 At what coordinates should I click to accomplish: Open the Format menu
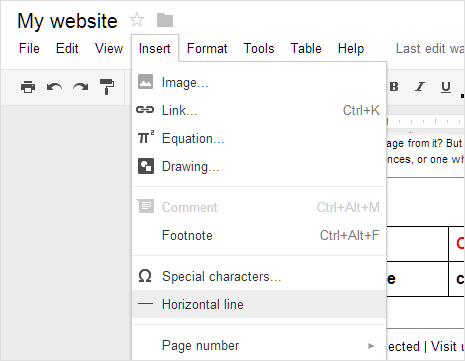[207, 49]
